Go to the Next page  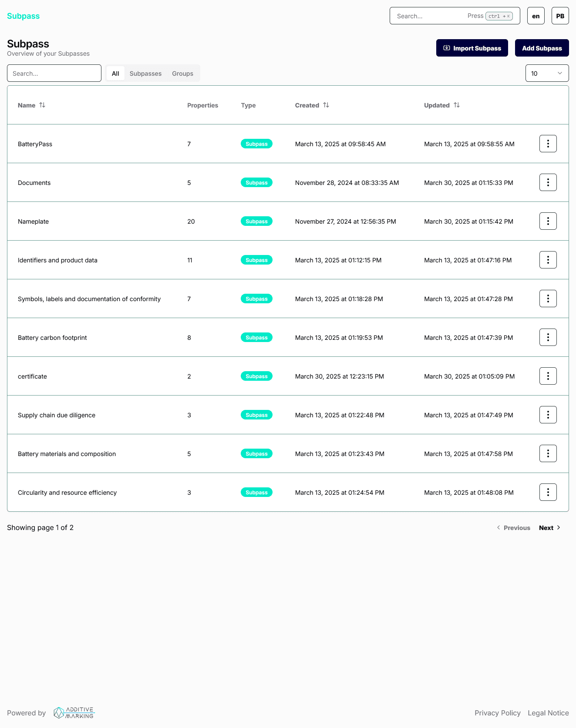(549, 527)
